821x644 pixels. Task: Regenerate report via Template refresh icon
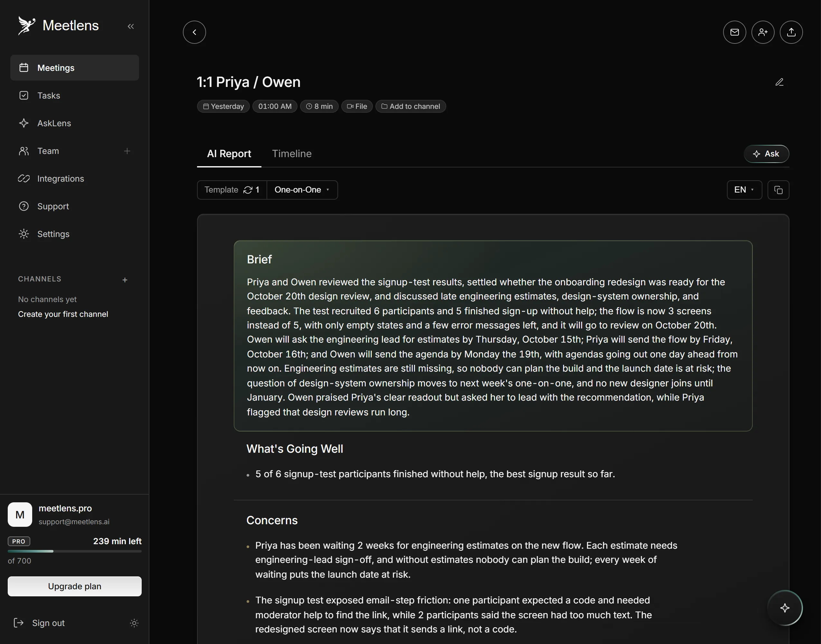click(248, 190)
